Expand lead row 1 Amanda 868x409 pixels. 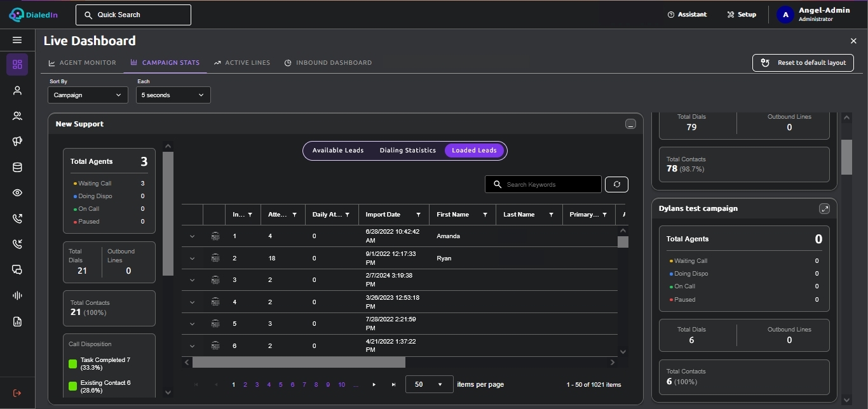192,236
